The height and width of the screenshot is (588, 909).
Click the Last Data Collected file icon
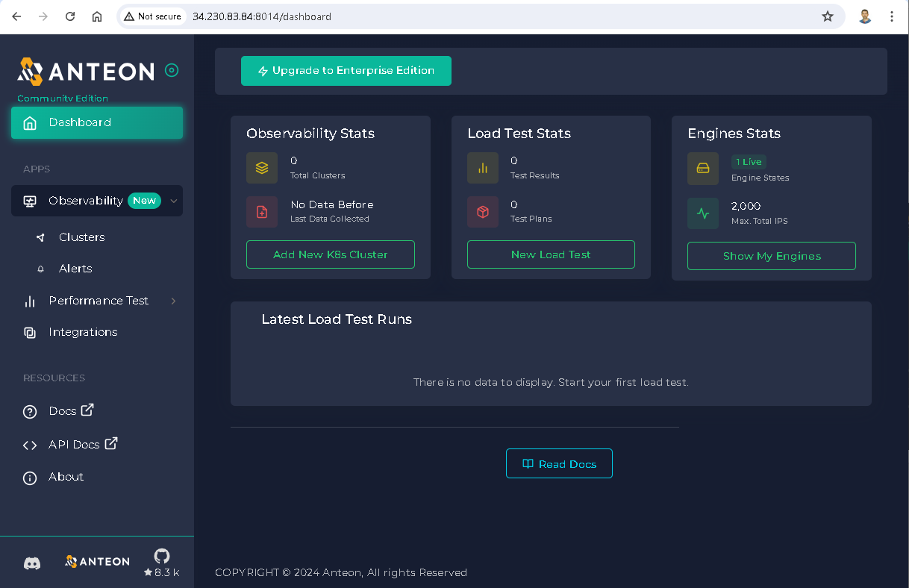tap(262, 212)
